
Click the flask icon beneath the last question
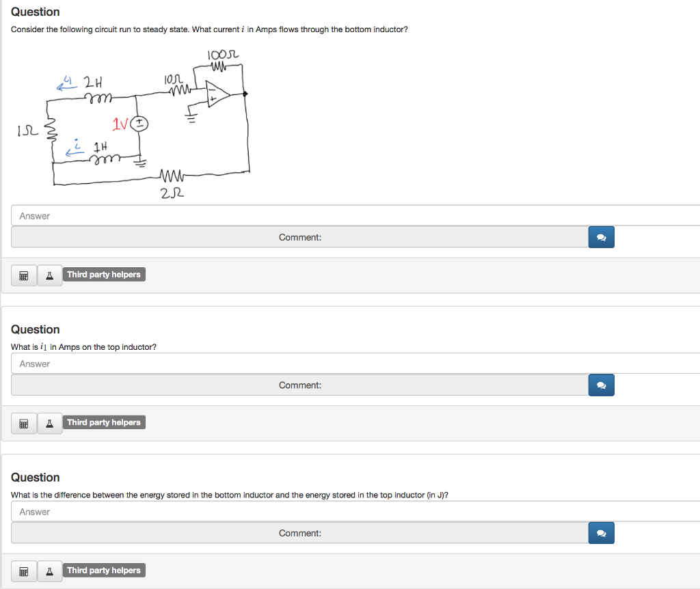coord(49,571)
